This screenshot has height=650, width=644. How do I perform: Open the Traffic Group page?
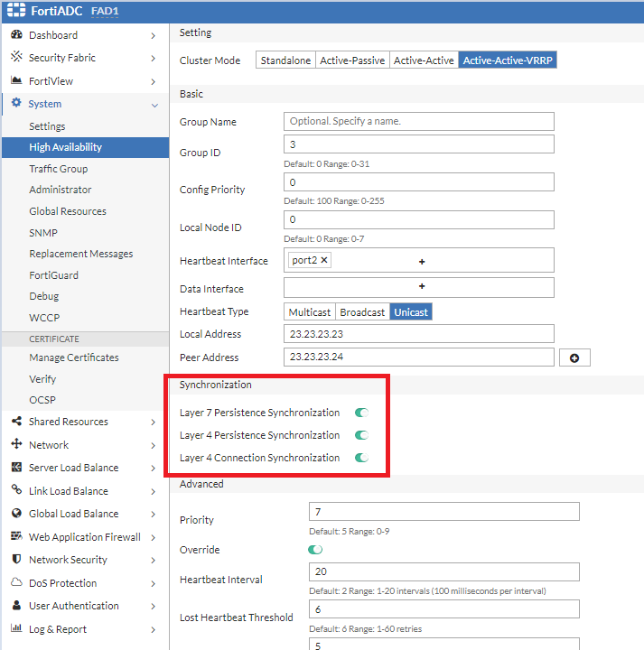pos(58,169)
